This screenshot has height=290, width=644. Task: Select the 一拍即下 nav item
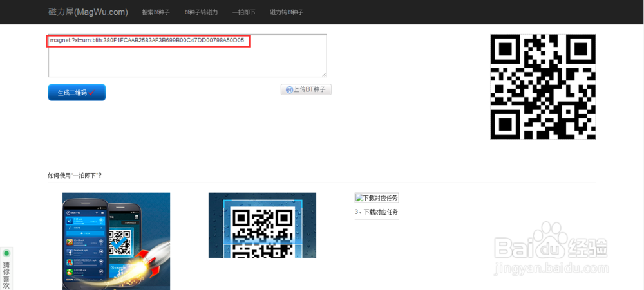click(x=243, y=12)
